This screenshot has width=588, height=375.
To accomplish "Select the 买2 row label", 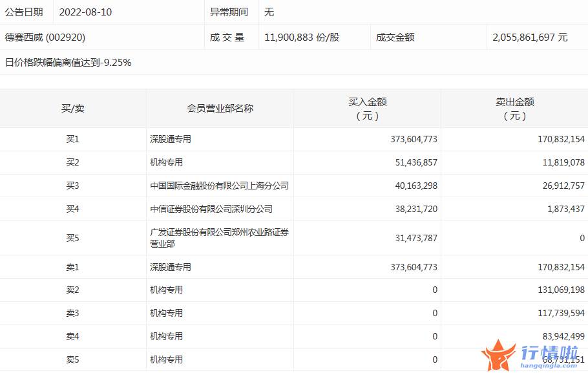I will click(x=73, y=162).
